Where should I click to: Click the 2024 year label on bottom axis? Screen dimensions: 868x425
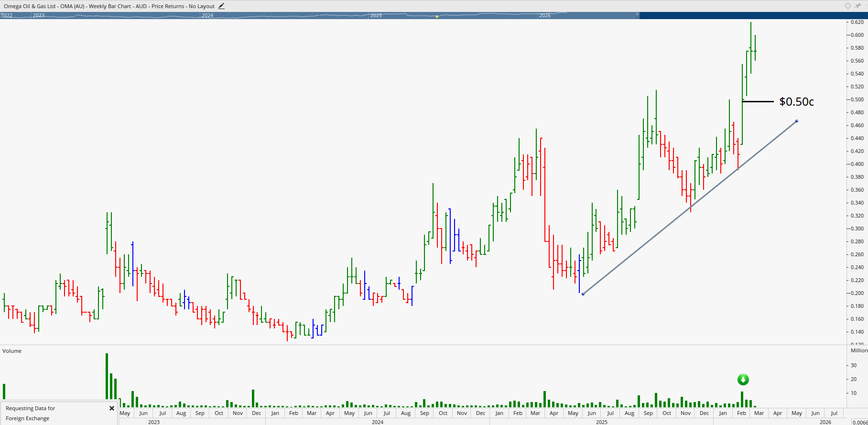378,422
